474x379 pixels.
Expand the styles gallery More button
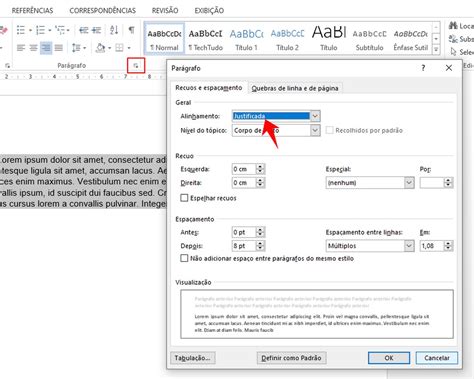[x=436, y=50]
